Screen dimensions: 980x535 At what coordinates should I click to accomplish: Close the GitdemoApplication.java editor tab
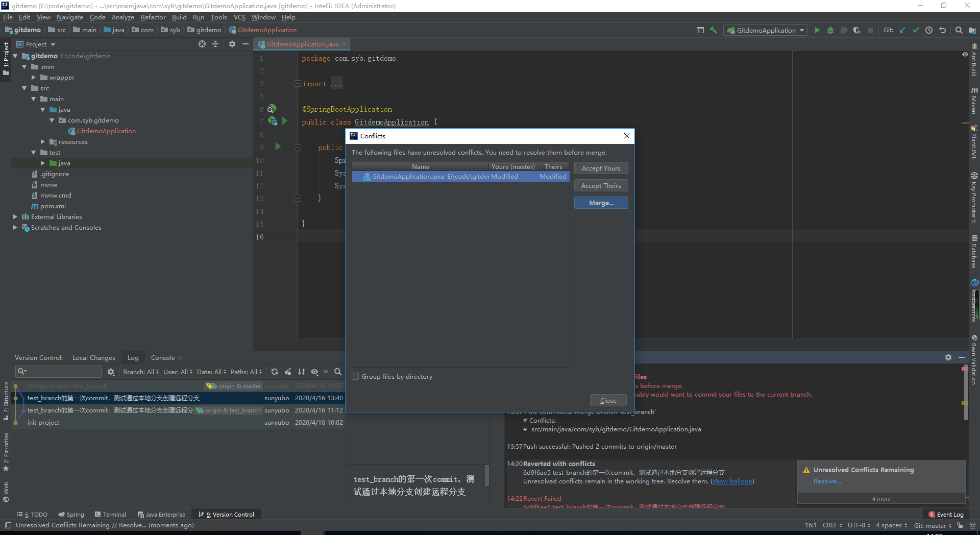[345, 44]
